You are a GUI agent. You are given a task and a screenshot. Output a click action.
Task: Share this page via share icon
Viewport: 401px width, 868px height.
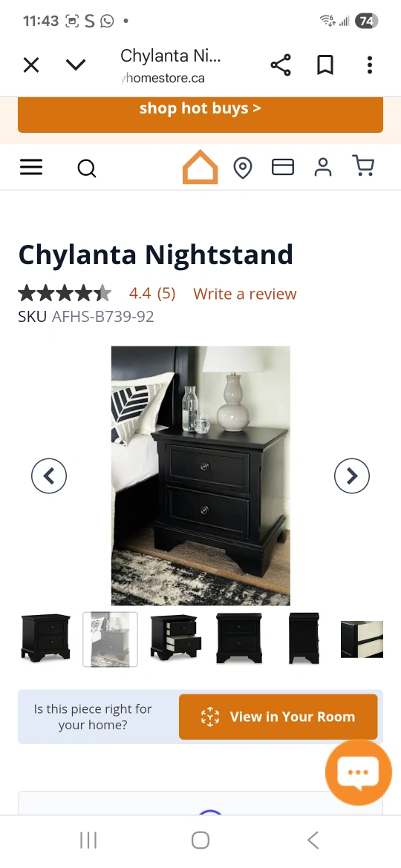coord(281,65)
